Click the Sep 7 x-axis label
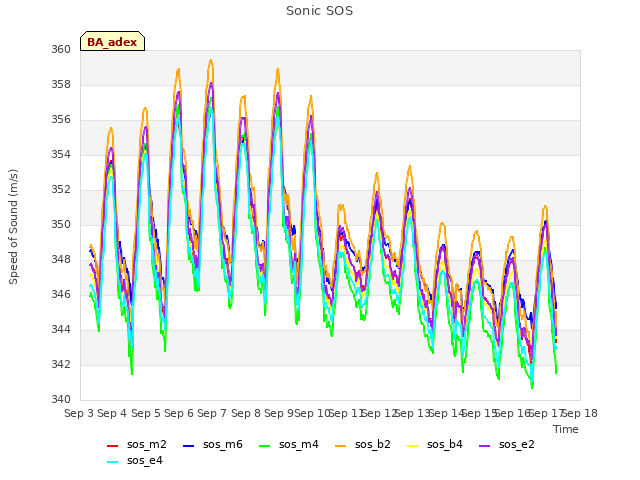Screen dimensions: 640x480 [212, 413]
